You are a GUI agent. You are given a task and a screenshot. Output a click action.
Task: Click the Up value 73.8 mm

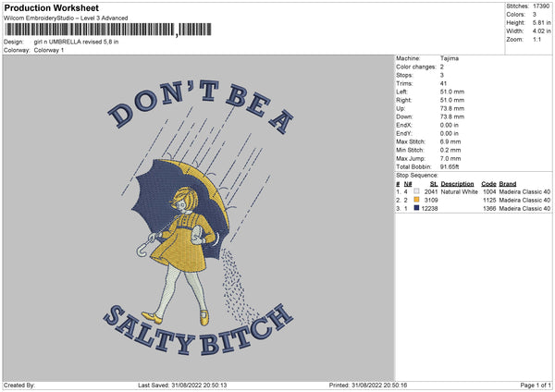[x=452, y=108]
